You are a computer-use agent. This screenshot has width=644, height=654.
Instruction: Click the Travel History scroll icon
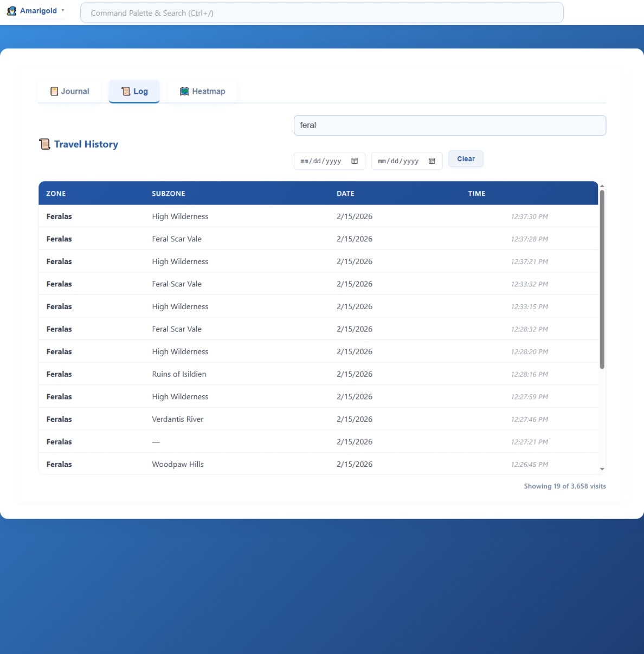[x=44, y=144]
